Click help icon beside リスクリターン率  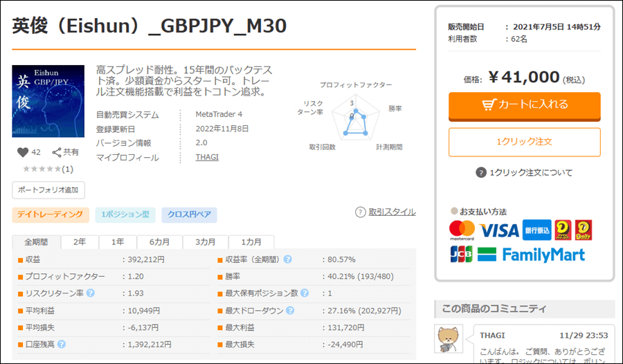pyautogui.click(x=91, y=293)
